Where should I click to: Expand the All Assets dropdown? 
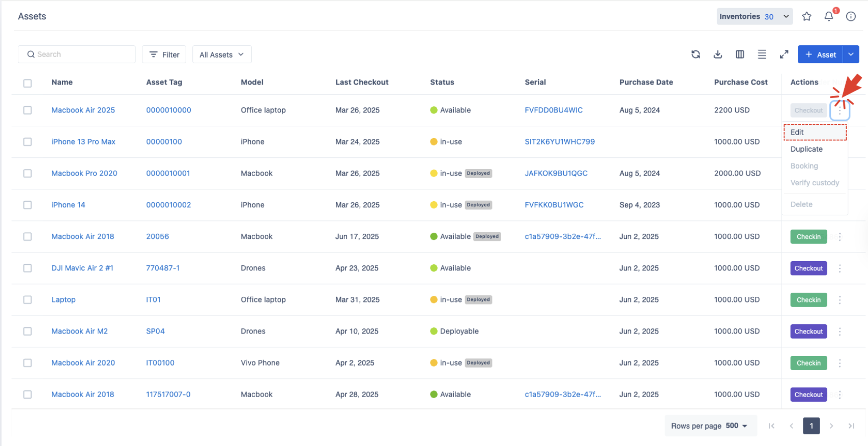pyautogui.click(x=222, y=54)
